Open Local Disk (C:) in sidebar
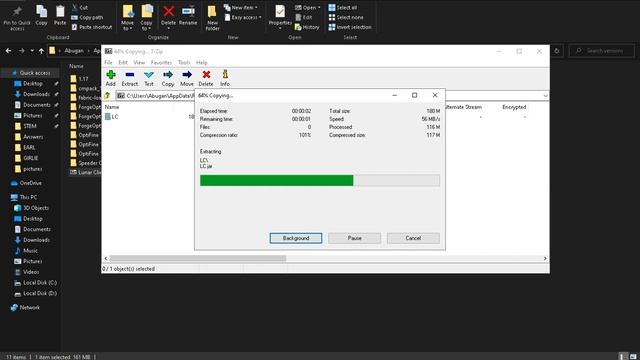The height and width of the screenshot is (360, 640). point(36,282)
